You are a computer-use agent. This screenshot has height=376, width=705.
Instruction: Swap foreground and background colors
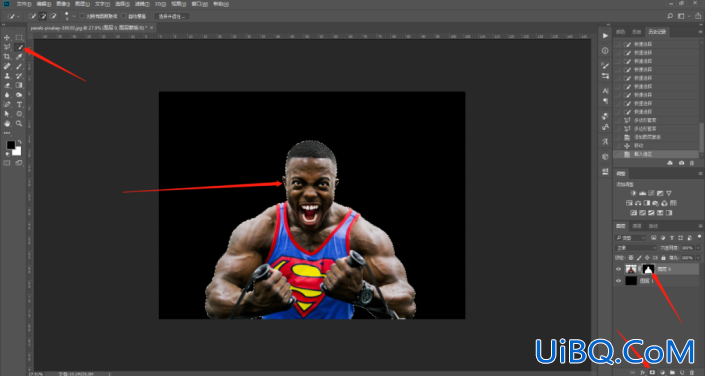point(19,142)
